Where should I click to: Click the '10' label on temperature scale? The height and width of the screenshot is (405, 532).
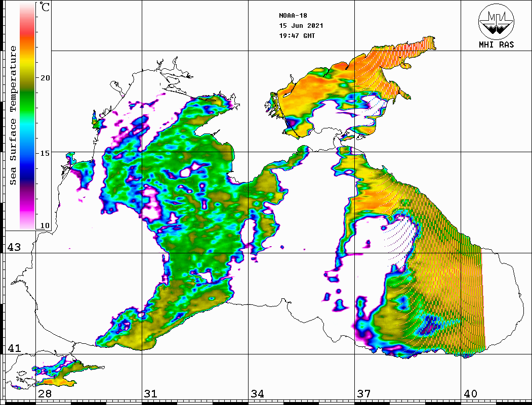(x=45, y=226)
